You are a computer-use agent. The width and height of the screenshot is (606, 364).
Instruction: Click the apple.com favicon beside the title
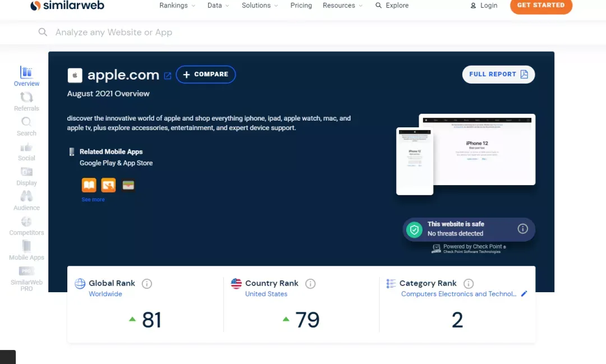point(75,75)
